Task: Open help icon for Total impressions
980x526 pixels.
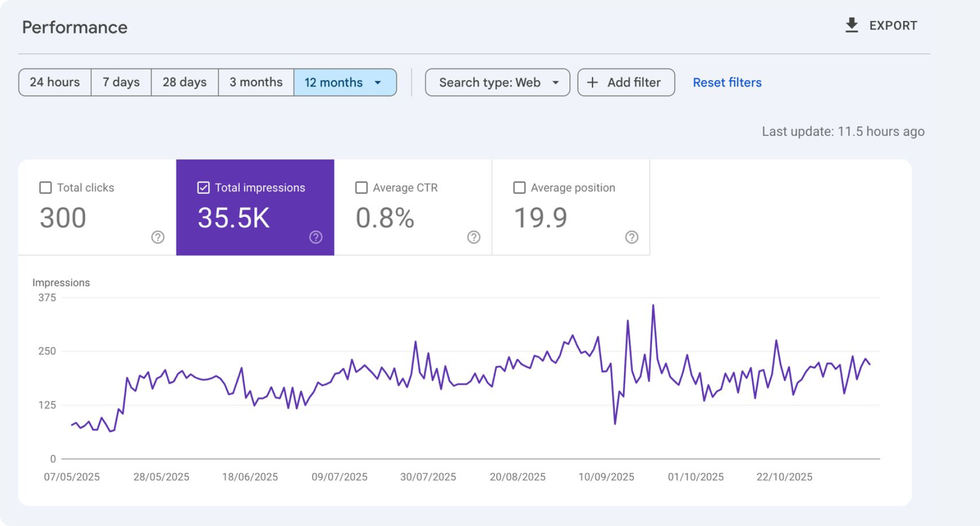Action: pyautogui.click(x=316, y=237)
